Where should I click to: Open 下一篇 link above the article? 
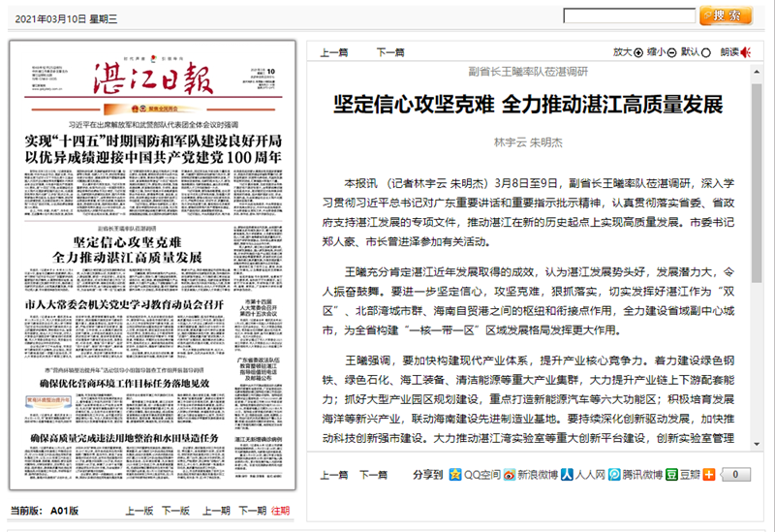[x=390, y=52]
